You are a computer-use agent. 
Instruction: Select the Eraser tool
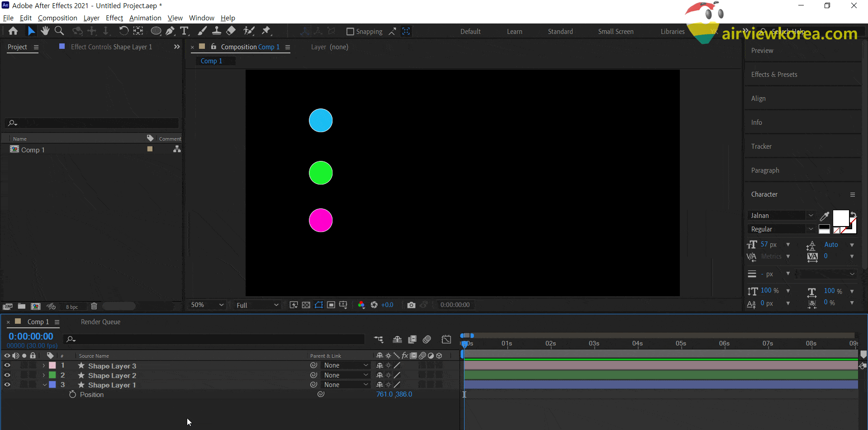(231, 31)
